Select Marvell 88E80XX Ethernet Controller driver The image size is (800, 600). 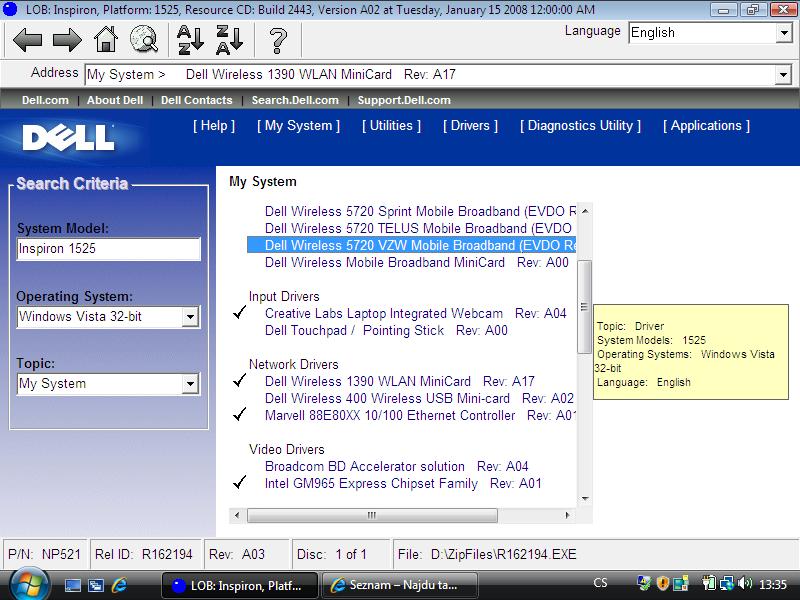(420, 415)
